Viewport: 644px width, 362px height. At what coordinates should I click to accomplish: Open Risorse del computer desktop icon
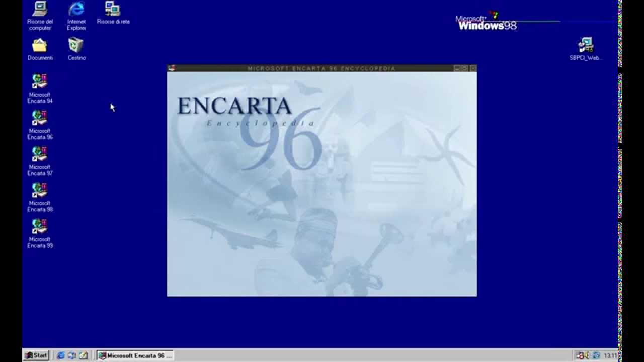(40, 16)
